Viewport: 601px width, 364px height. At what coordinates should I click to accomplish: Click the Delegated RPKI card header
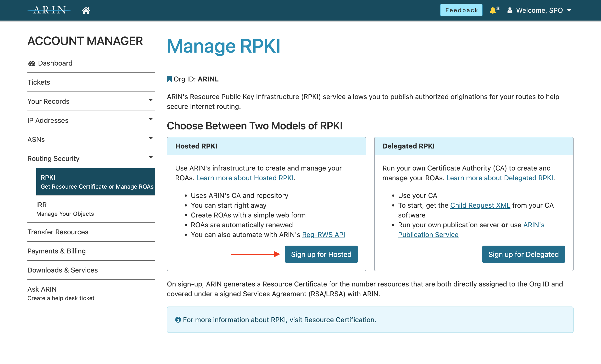tap(474, 146)
